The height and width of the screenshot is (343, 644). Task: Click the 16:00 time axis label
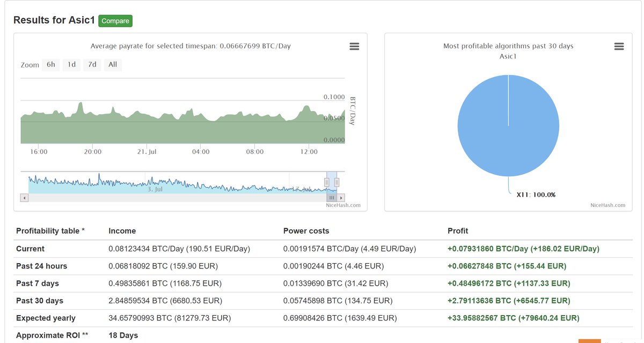[x=39, y=152]
